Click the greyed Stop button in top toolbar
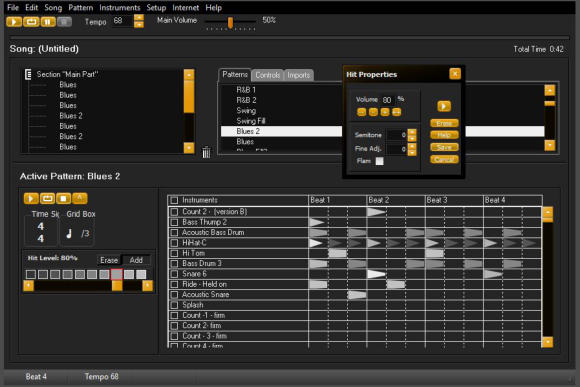Image resolution: width=580 pixels, height=387 pixels. tap(64, 22)
